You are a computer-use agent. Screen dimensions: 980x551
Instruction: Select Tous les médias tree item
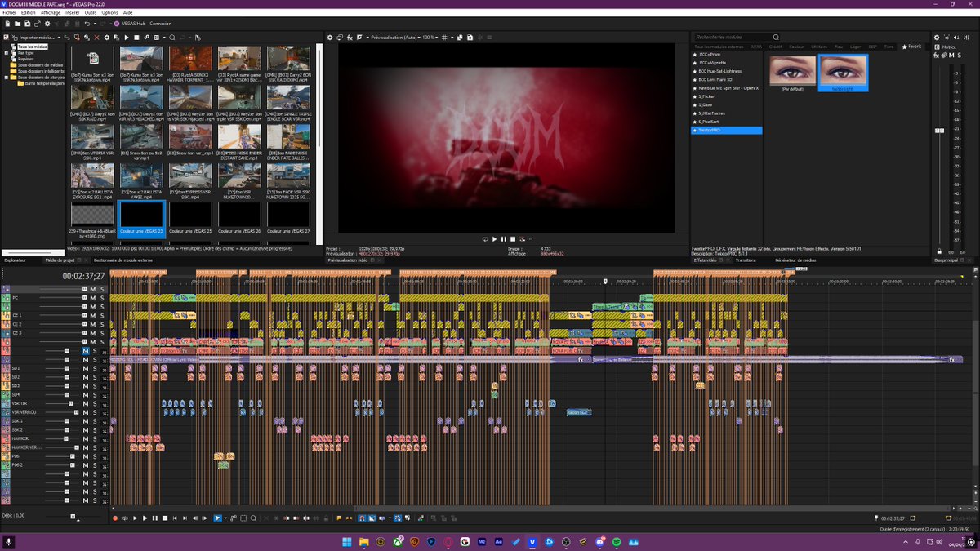[33, 47]
